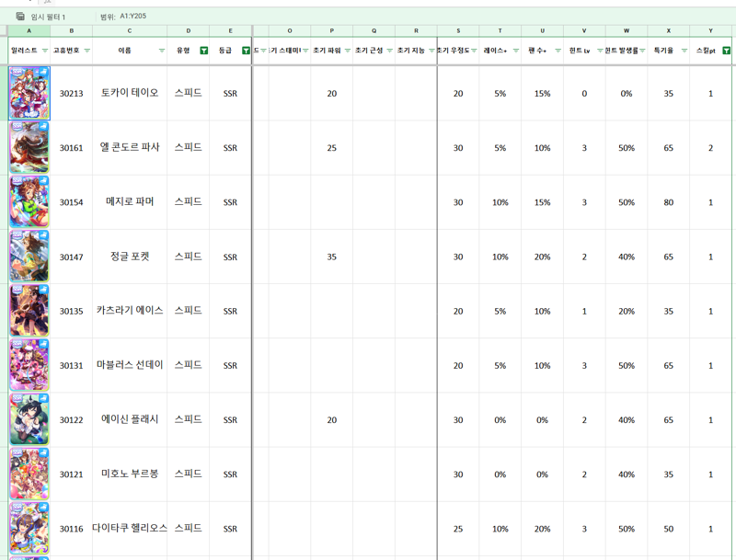Click ID cell 30135
Image resolution: width=736 pixels, height=560 pixels.
(72, 311)
